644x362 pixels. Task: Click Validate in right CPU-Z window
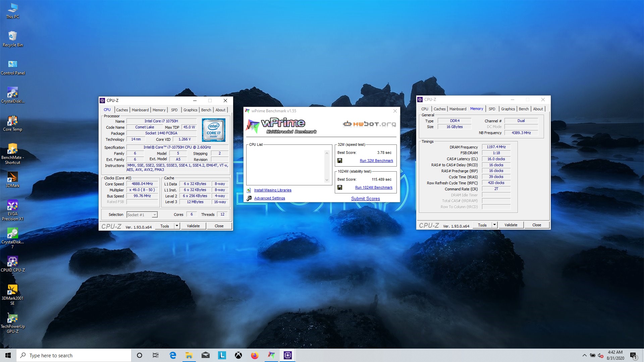[511, 225]
